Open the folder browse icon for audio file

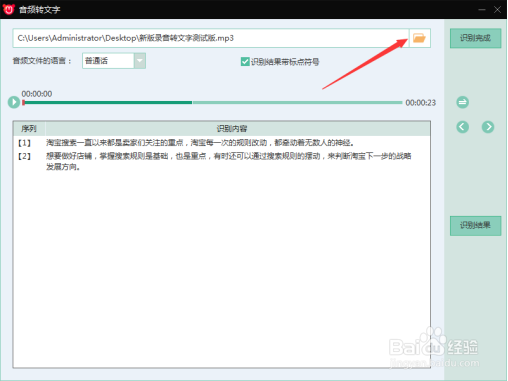coord(419,38)
